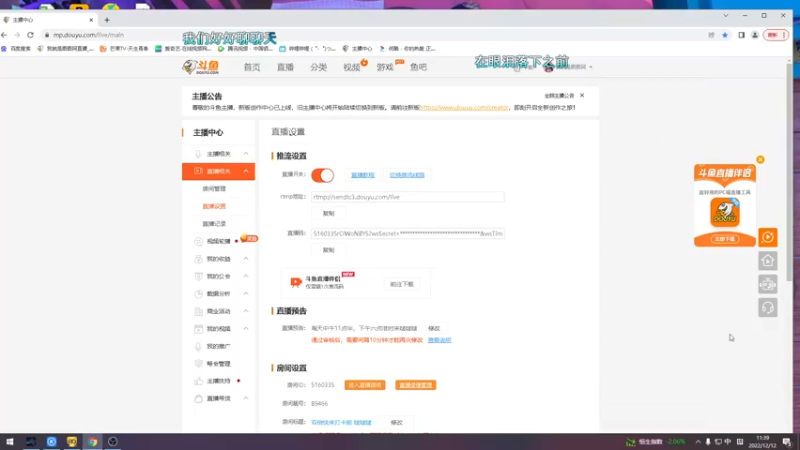
Task: Click the video icon in the orange sidebar row
Action: coord(198,171)
